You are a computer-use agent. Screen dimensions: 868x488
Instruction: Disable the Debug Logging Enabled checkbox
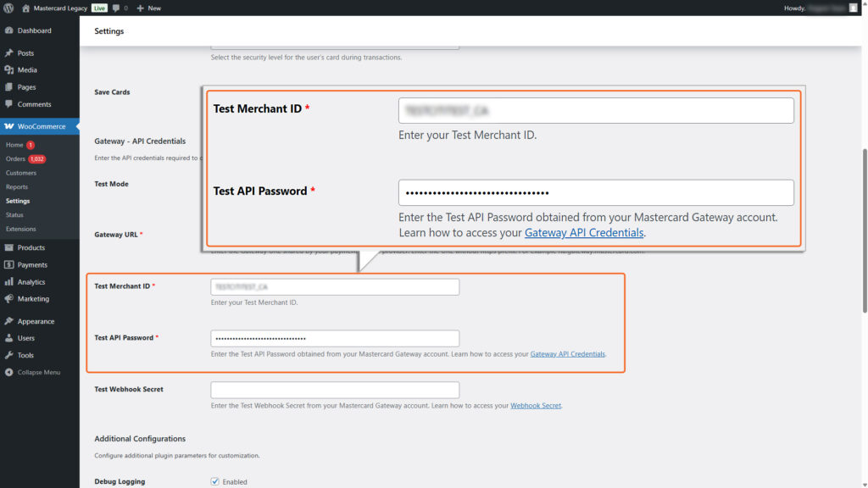click(214, 481)
